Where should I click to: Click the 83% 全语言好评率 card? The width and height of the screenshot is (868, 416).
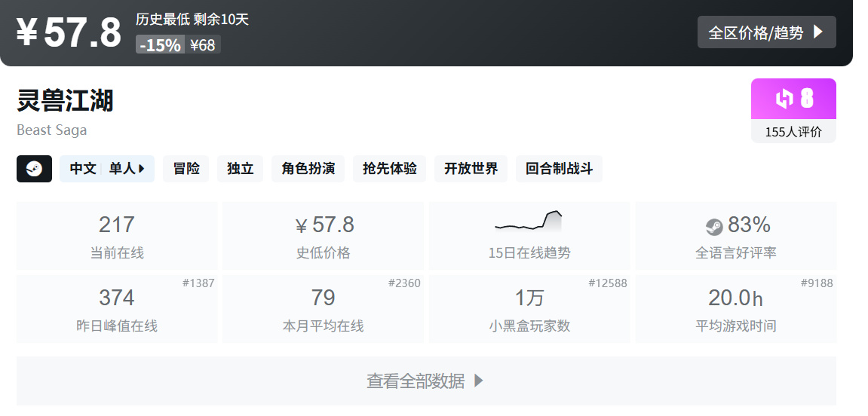[736, 236]
